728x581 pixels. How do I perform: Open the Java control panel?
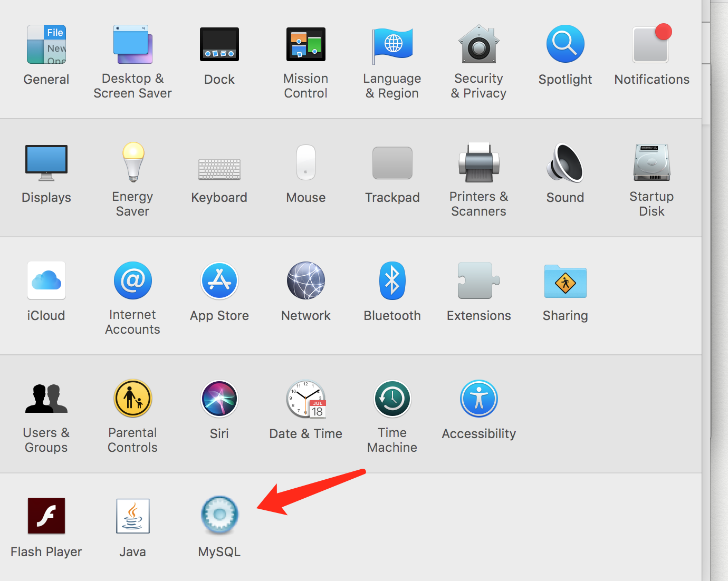pos(132,515)
